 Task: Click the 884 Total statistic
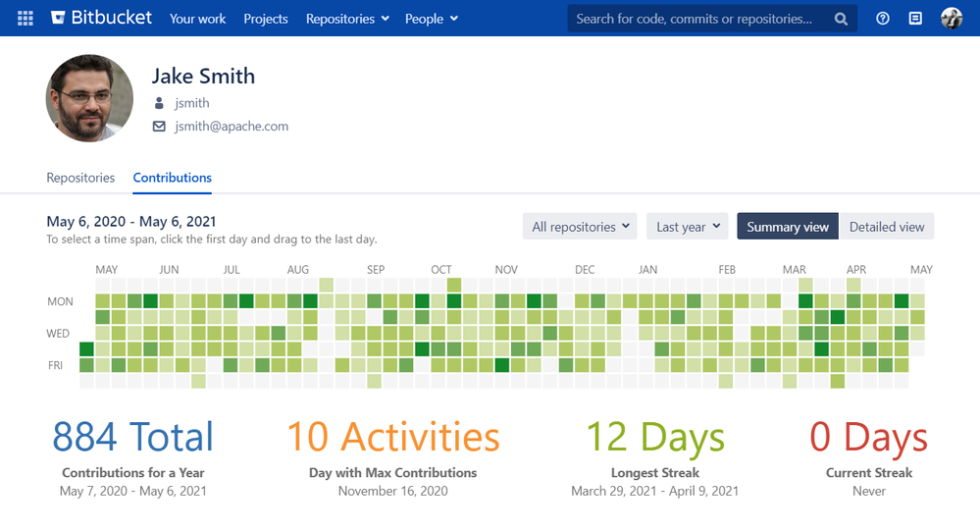[132, 436]
